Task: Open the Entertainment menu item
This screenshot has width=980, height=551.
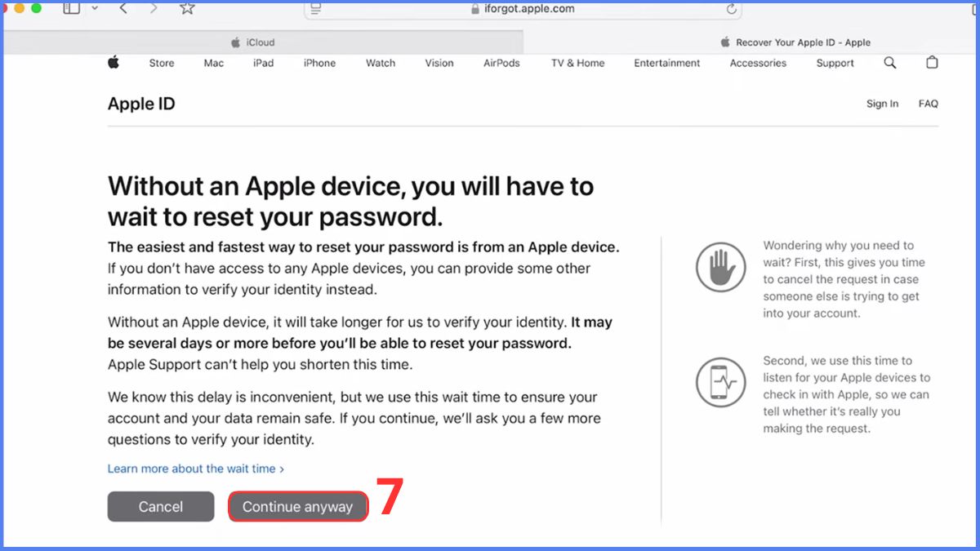Action: click(667, 63)
